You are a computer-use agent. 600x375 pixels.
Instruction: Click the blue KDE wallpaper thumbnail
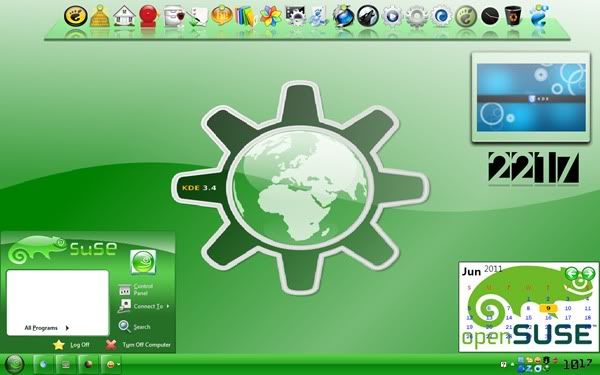tap(531, 98)
